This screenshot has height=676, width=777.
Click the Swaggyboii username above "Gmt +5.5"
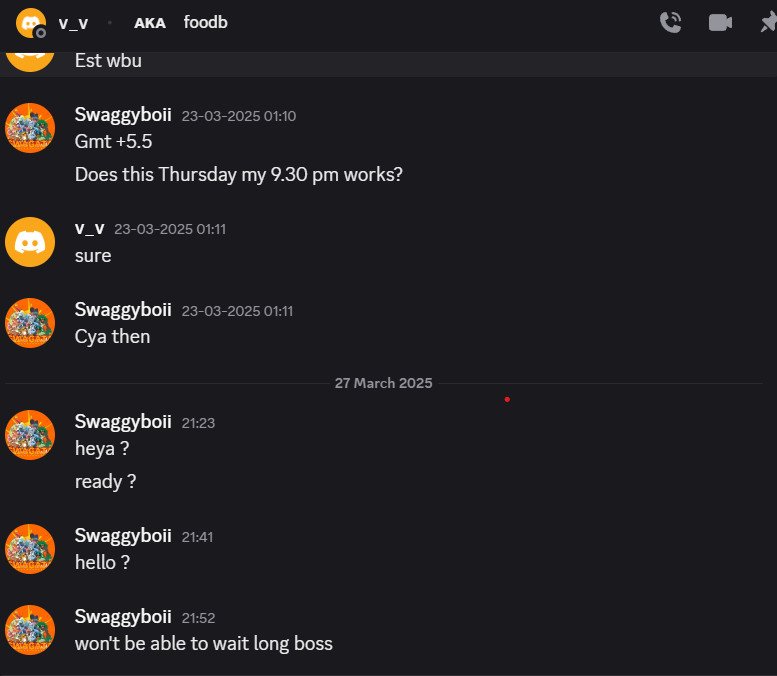[x=123, y=115]
